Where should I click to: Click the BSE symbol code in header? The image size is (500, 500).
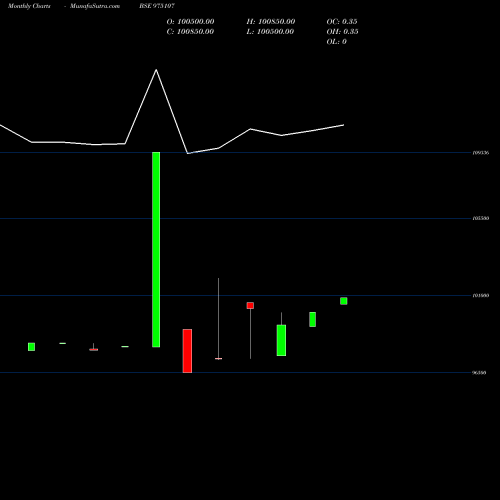tap(157, 6)
